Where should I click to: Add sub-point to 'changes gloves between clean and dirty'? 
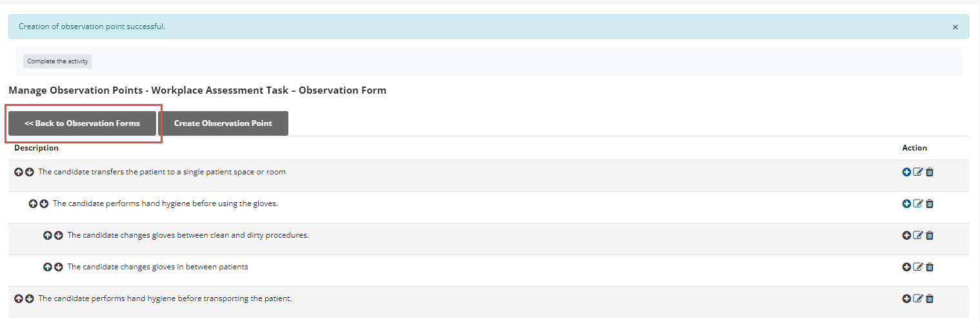(x=906, y=236)
